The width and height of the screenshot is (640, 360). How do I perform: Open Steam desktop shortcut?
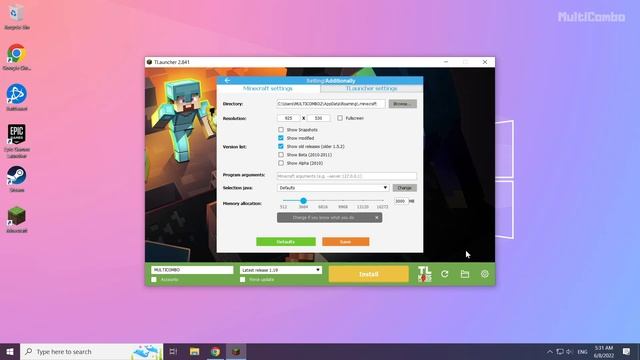pos(17,179)
